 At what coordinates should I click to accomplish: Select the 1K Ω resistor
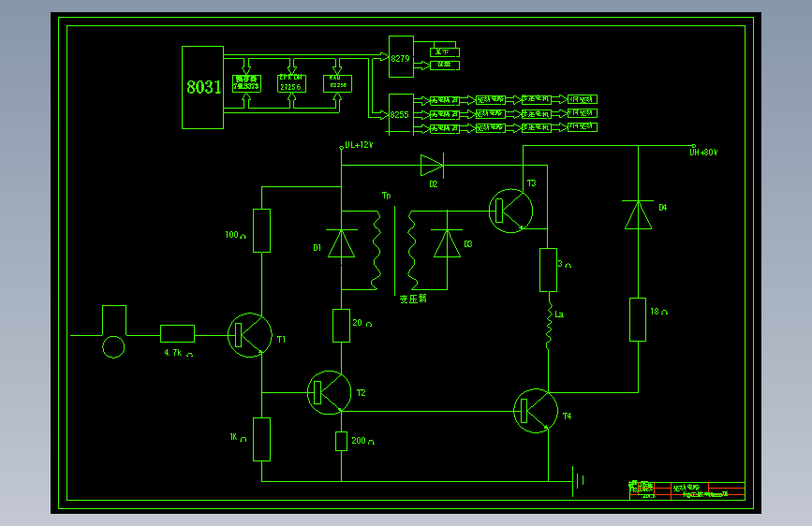[x=261, y=439]
